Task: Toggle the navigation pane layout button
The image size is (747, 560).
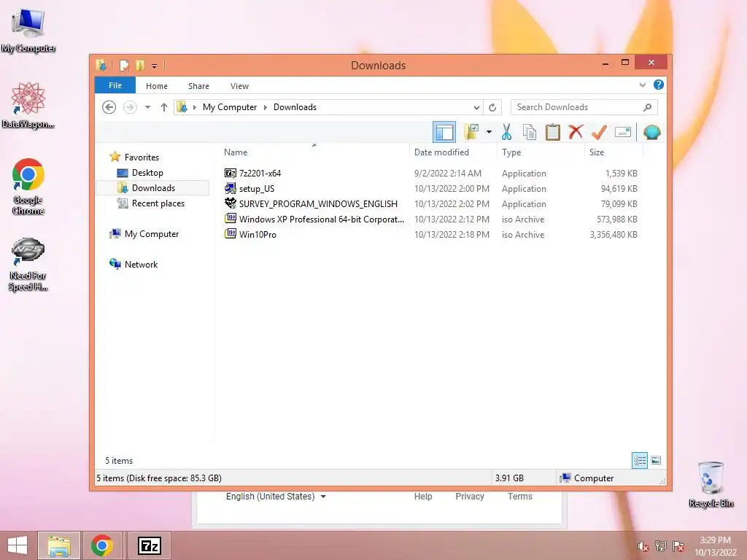Action: [x=444, y=132]
